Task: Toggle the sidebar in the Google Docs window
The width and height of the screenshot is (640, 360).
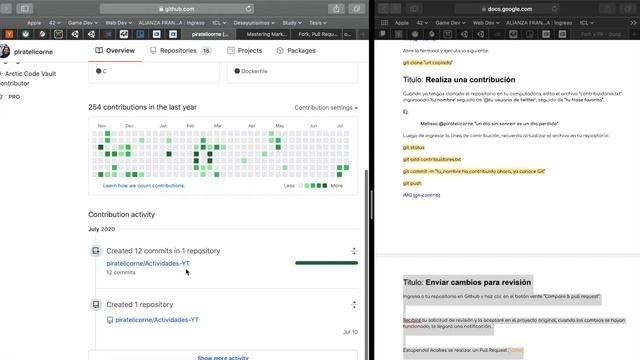Action: [x=413, y=9]
